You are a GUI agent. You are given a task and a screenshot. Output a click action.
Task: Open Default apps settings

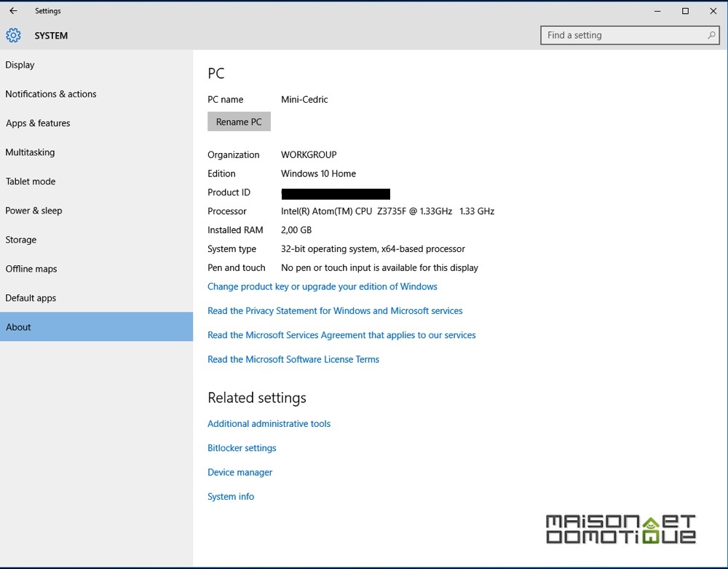[97, 298]
